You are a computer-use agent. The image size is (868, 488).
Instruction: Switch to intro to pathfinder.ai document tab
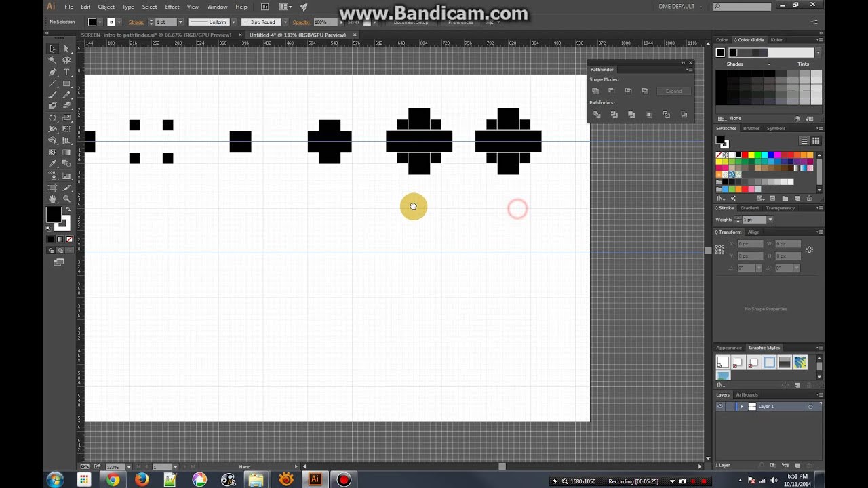click(x=157, y=35)
